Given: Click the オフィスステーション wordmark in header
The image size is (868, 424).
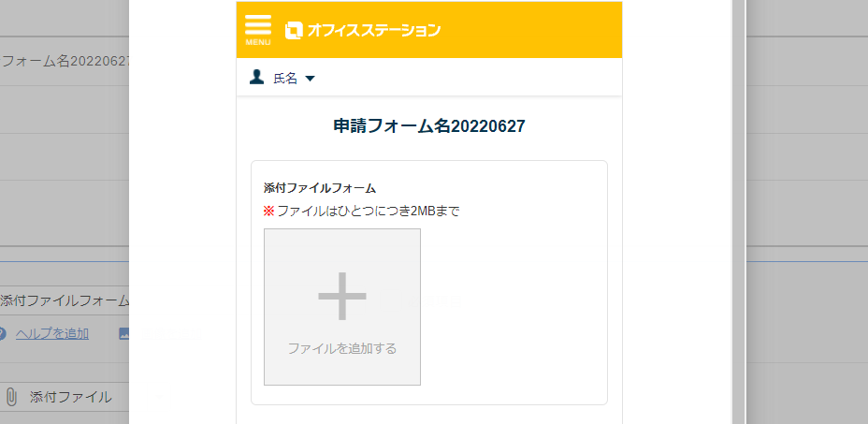Looking at the screenshot, I should 374,31.
